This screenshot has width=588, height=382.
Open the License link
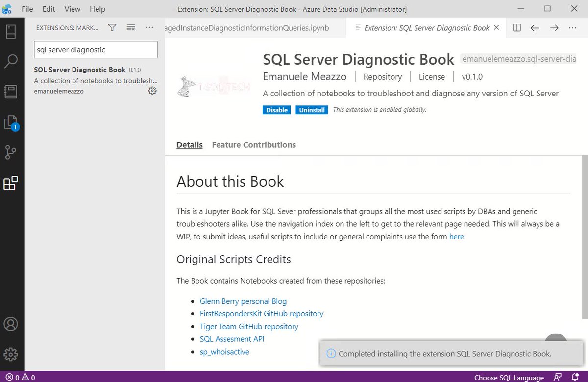tap(432, 77)
